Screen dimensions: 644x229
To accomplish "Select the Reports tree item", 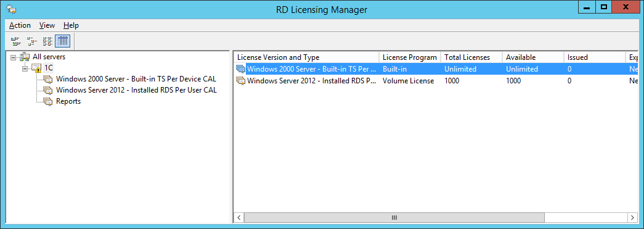I will 68,101.
